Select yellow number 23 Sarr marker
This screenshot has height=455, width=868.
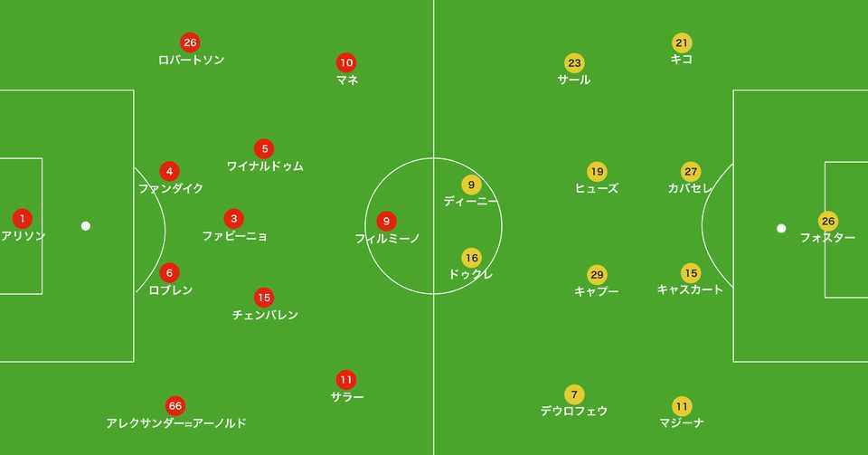click(x=574, y=62)
